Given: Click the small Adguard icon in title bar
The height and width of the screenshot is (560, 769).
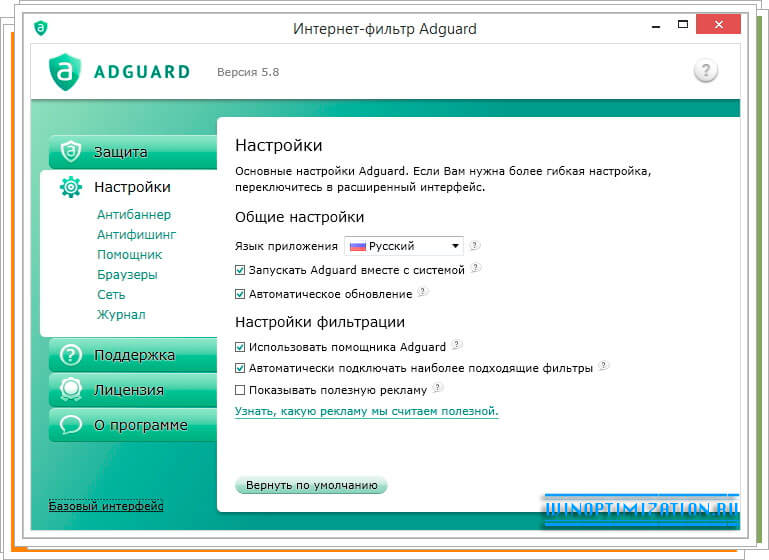Looking at the screenshot, I should [41, 28].
